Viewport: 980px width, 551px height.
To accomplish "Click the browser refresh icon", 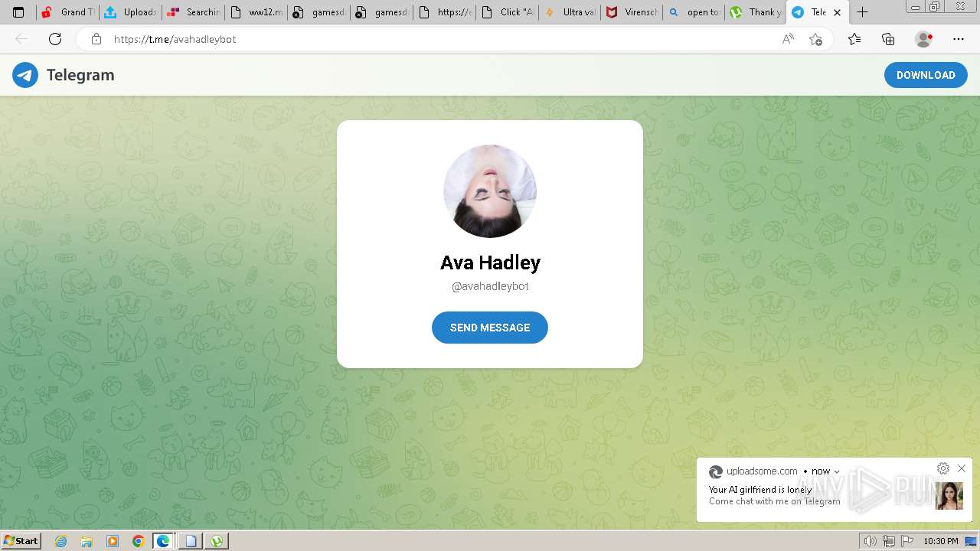I will pyautogui.click(x=55, y=39).
